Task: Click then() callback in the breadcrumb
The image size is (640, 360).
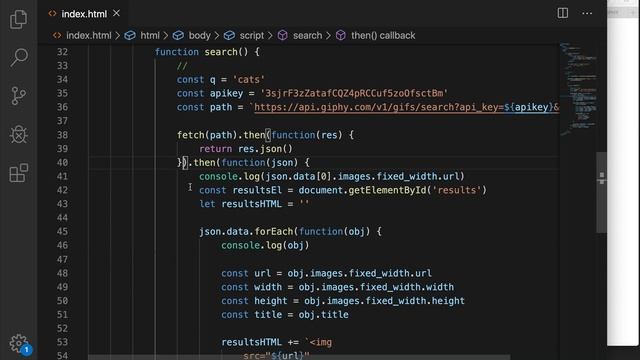Action: point(383,36)
